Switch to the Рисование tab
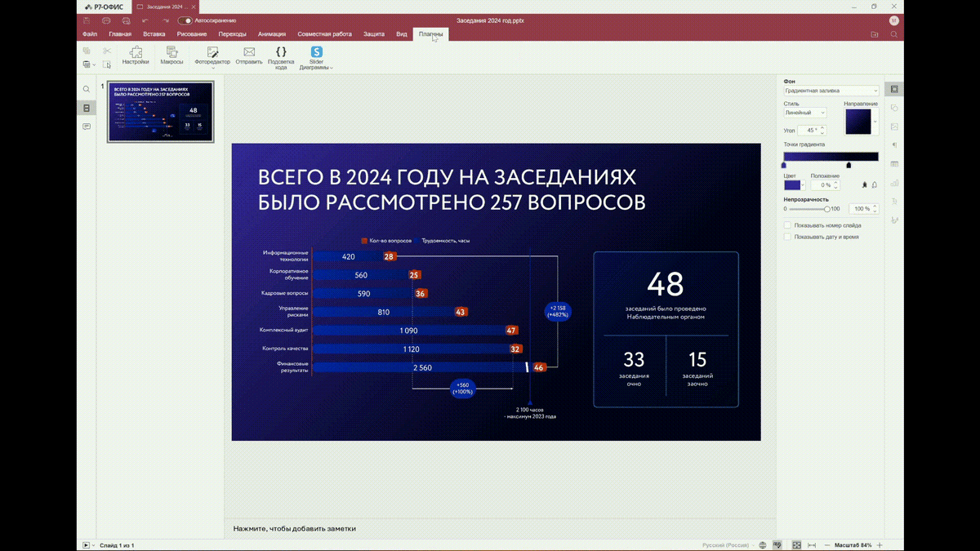Viewport: 980px width, 551px height. (192, 34)
